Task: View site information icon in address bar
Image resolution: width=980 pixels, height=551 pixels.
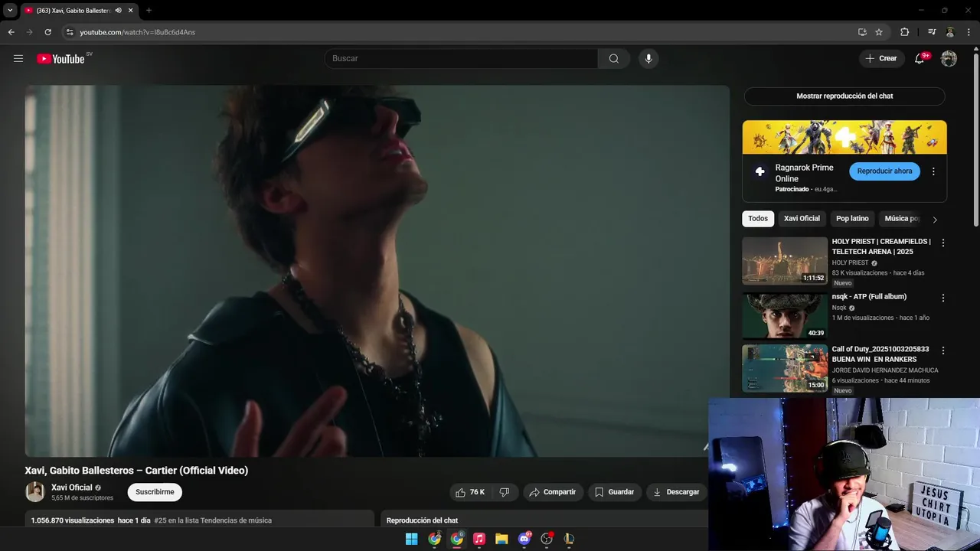Action: click(x=70, y=32)
